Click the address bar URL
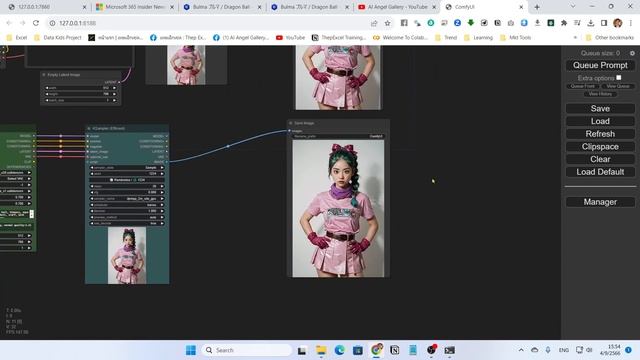This screenshot has width=640, height=360. [78, 23]
